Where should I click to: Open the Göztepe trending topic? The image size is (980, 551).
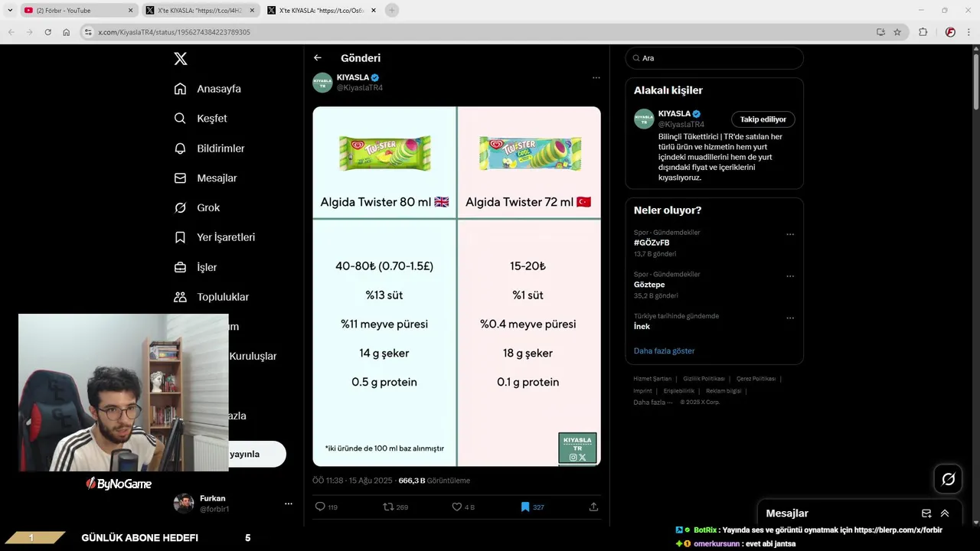click(649, 284)
